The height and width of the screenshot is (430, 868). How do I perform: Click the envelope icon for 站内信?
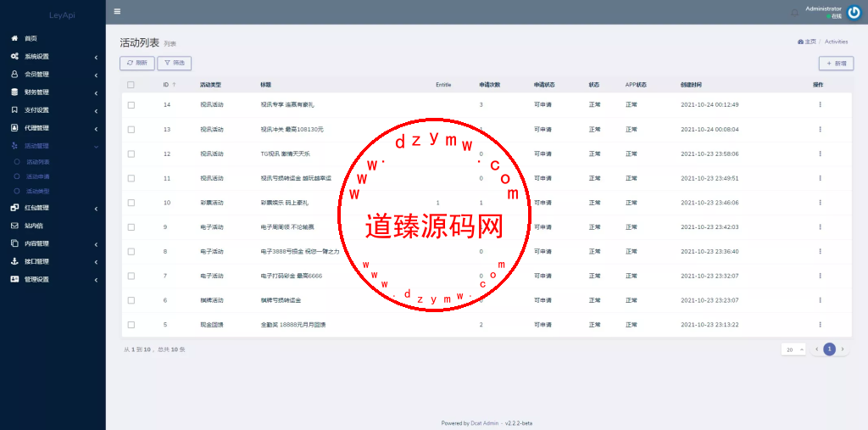click(15, 226)
